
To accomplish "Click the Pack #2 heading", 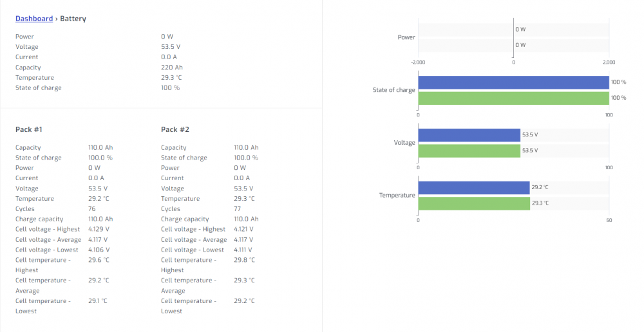I will click(x=175, y=129).
